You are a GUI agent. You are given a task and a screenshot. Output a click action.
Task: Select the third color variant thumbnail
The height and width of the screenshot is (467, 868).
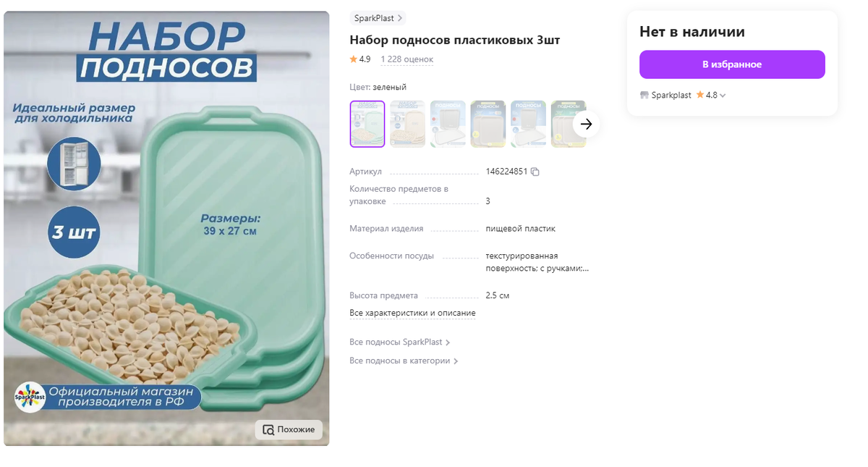(448, 124)
